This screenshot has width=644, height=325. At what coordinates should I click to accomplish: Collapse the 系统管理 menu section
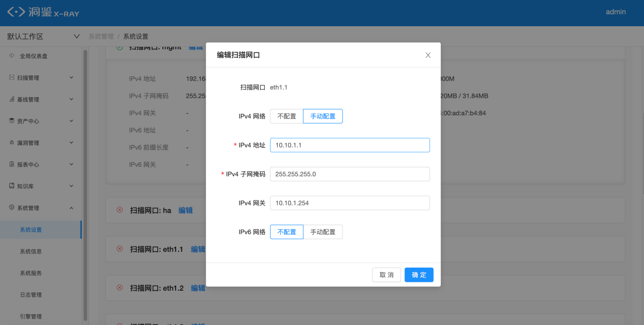pyautogui.click(x=71, y=208)
